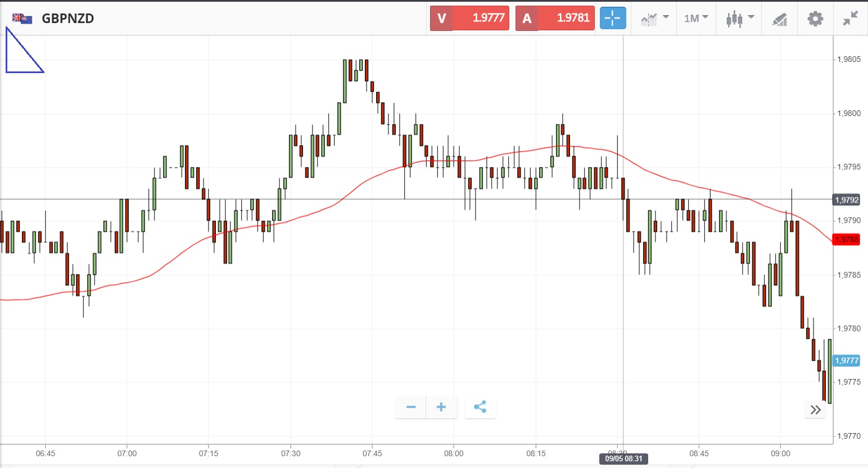Zoom in using the plus button
868x468 pixels.
coord(442,407)
